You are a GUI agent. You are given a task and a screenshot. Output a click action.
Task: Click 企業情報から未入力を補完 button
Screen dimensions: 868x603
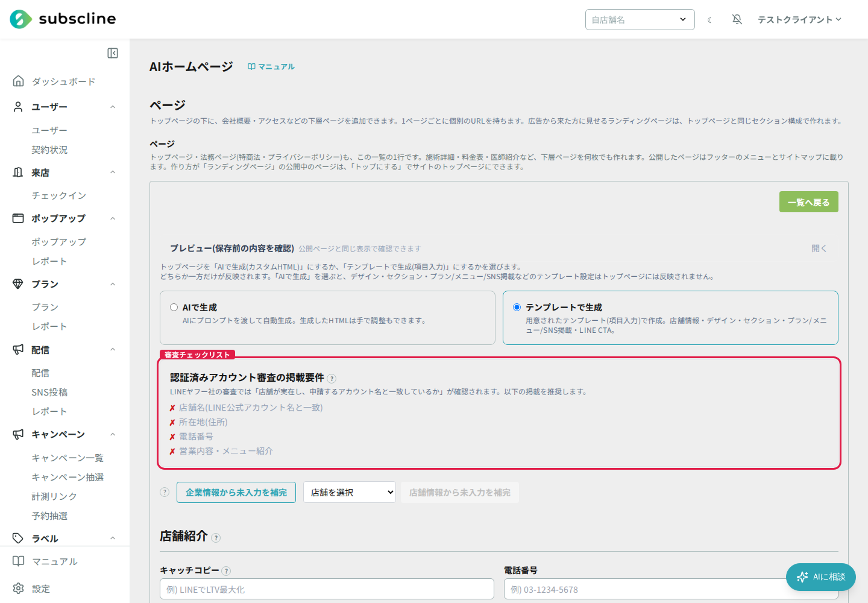(236, 492)
